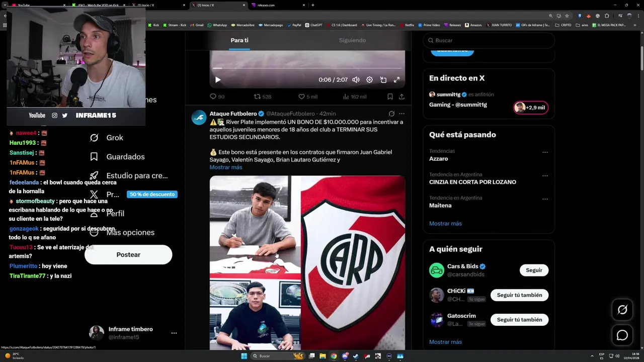The height and width of the screenshot is (362, 644).
Task: Open Grok in the sidebar
Action: 106,138
